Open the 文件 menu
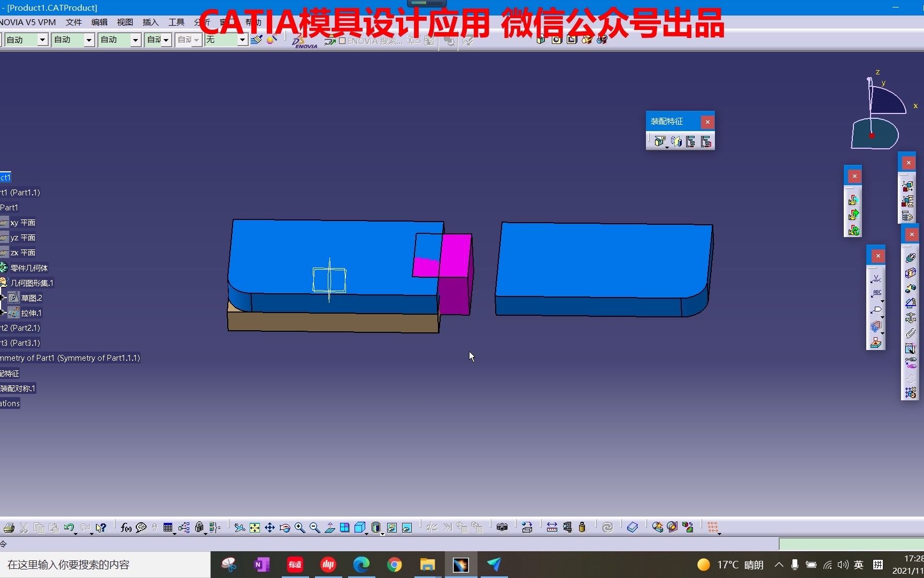Screen dimensions: 924x578 (73, 22)
